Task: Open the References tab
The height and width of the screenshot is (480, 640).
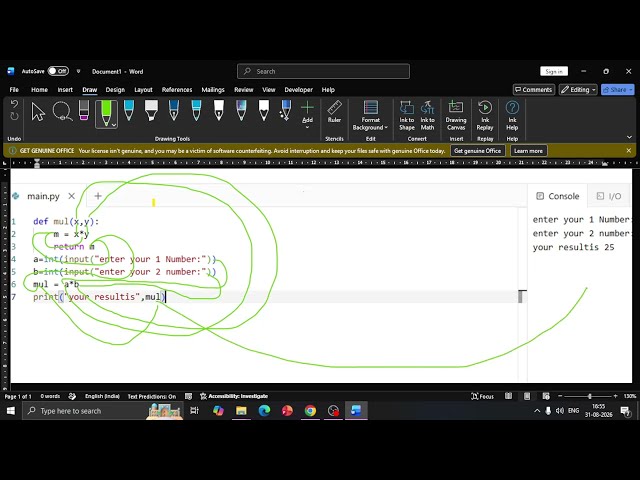Action: [x=177, y=90]
